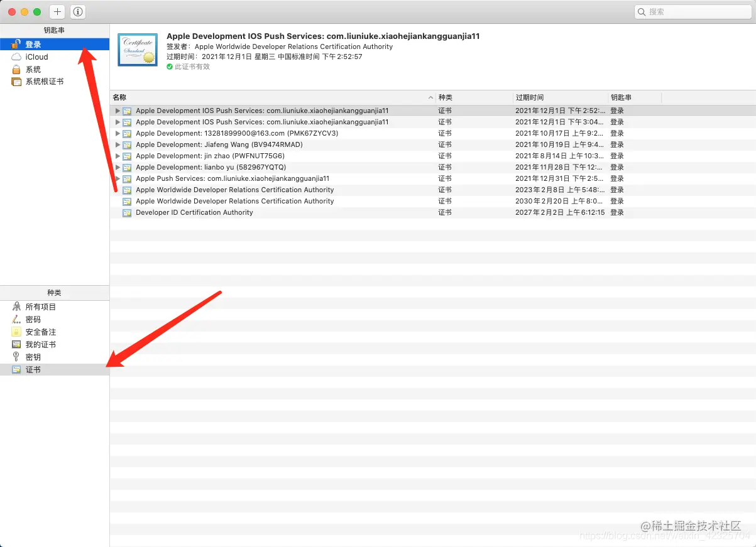This screenshot has height=547, width=756.
Task: Click expiry date 2021年10月19日 cell
Action: coord(561,144)
